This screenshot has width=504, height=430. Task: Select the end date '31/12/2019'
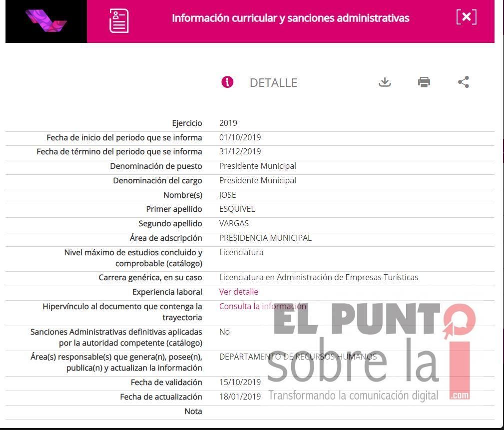point(240,152)
